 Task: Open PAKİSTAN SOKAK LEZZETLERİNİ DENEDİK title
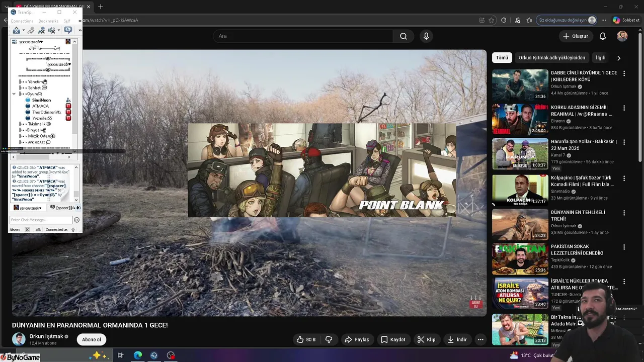[x=577, y=250]
